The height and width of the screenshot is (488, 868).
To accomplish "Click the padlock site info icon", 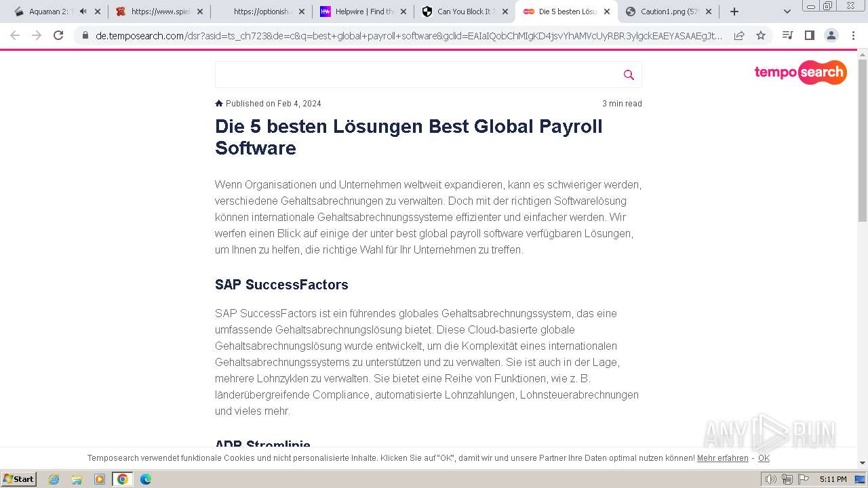I will coord(85,35).
